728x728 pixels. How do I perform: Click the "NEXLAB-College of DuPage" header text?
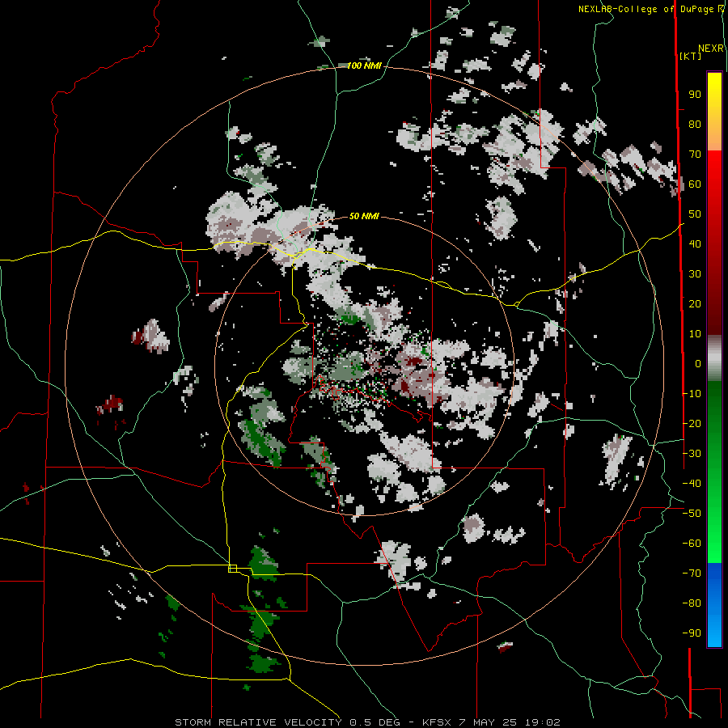(647, 9)
